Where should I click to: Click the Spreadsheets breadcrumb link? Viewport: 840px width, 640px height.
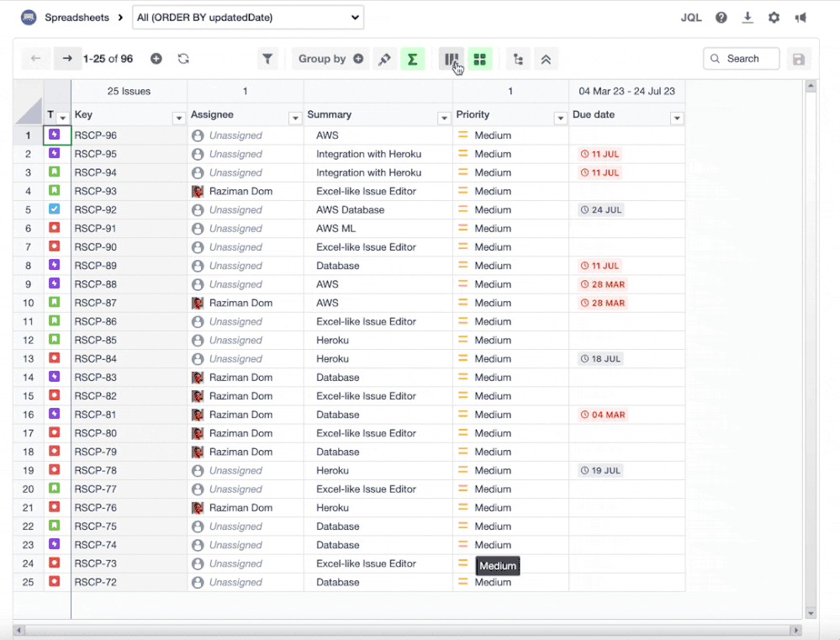pyautogui.click(x=77, y=17)
